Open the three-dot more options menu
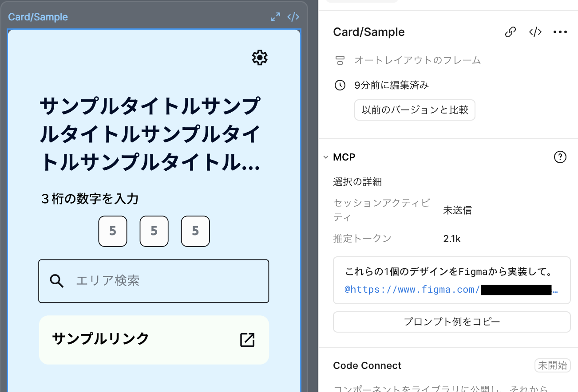This screenshot has height=392, width=578. pos(560,32)
